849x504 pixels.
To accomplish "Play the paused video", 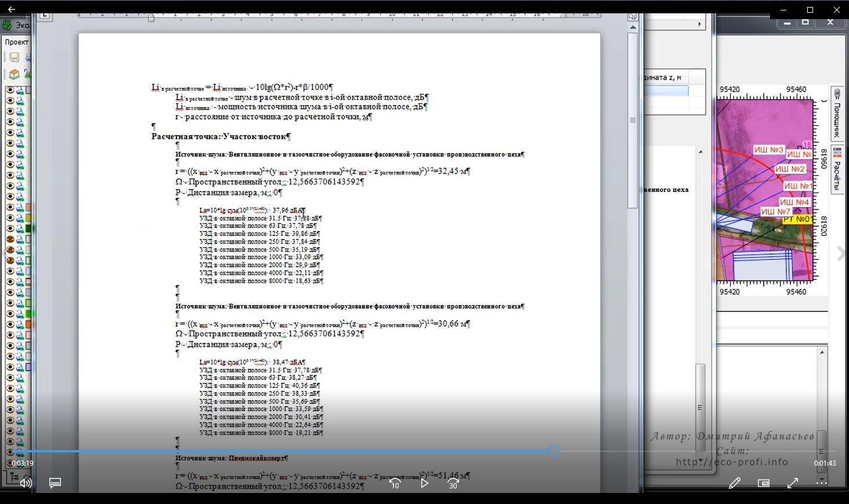I will pos(424,483).
